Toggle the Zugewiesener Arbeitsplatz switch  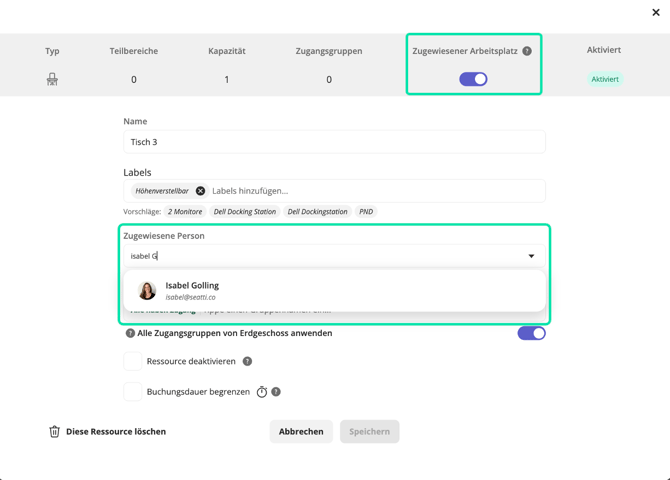473,79
